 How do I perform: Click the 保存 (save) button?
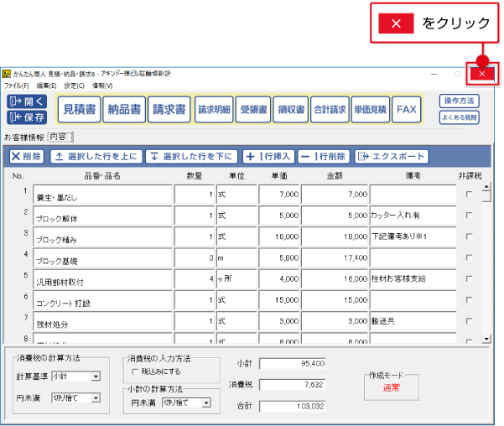[26, 117]
